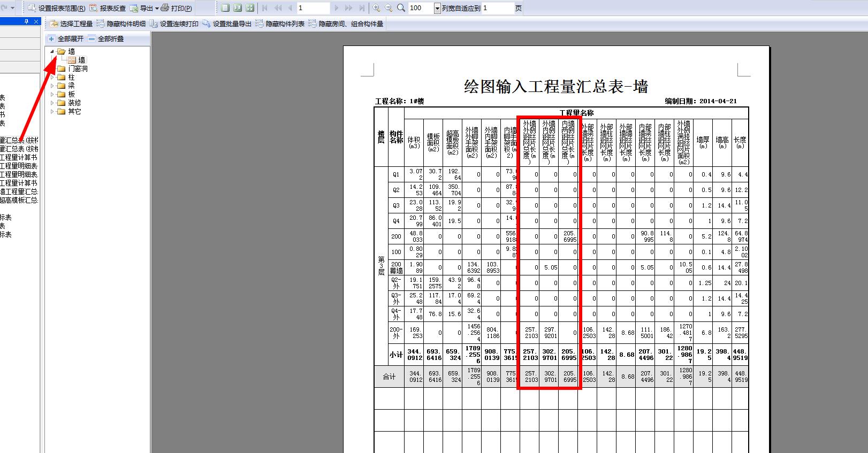Viewport: 868px width, 453px height.
Task: Click 选择工程量 toolbar button
Action: click(71, 24)
